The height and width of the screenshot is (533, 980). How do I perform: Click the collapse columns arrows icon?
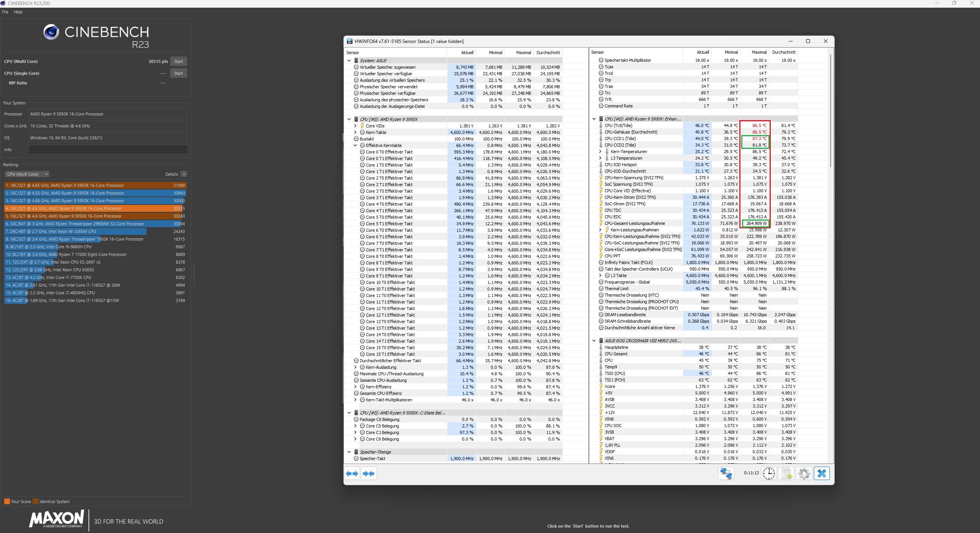(369, 474)
